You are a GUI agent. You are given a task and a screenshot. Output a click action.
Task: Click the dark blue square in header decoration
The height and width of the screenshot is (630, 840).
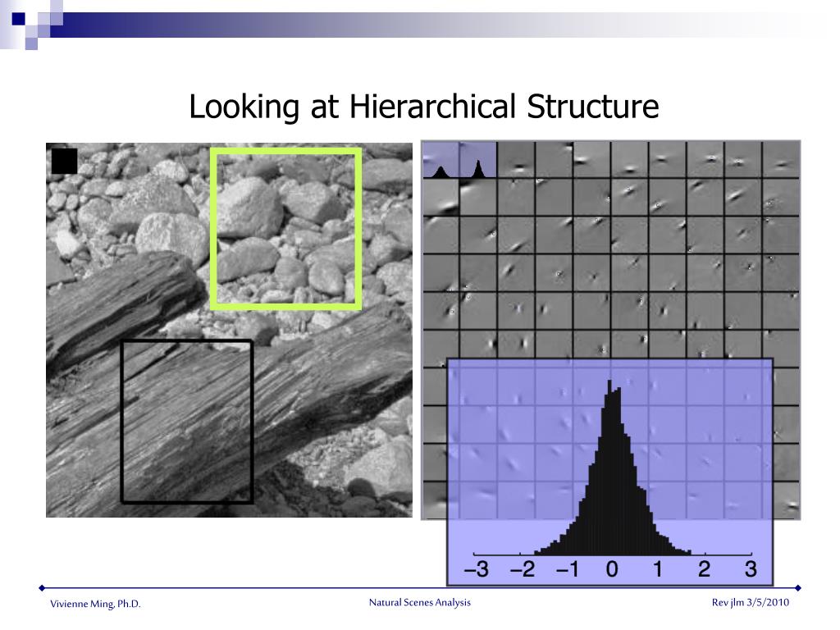19,19
